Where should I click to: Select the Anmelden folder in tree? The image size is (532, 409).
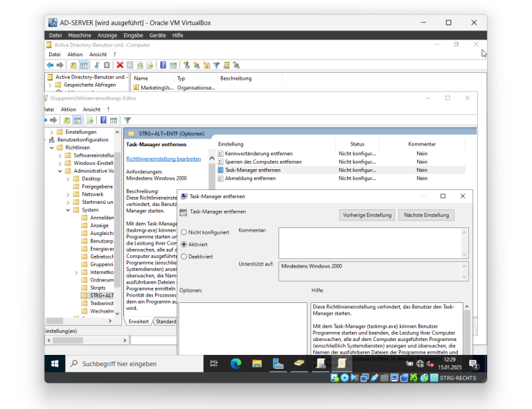point(98,218)
